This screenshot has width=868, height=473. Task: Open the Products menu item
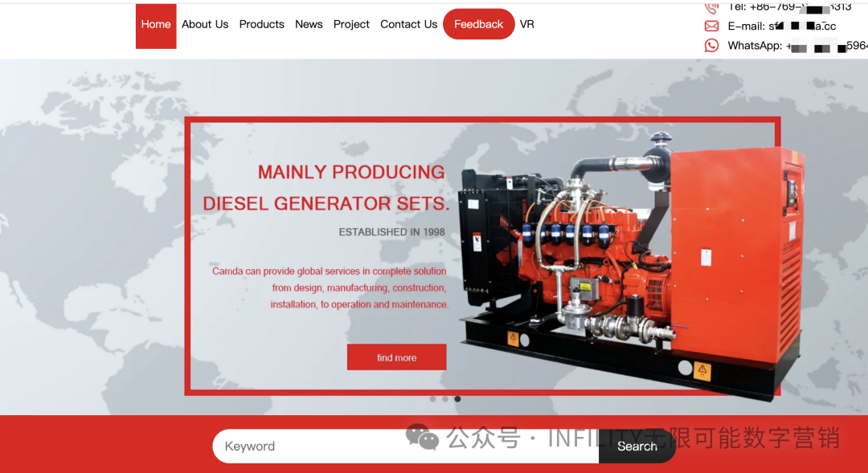(261, 24)
